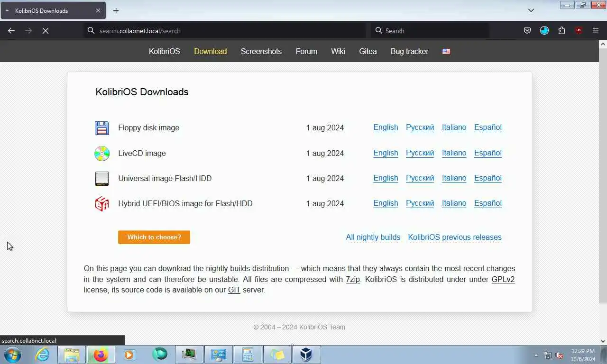Stop loading the page
Image resolution: width=607 pixels, height=364 pixels.
tap(46, 30)
